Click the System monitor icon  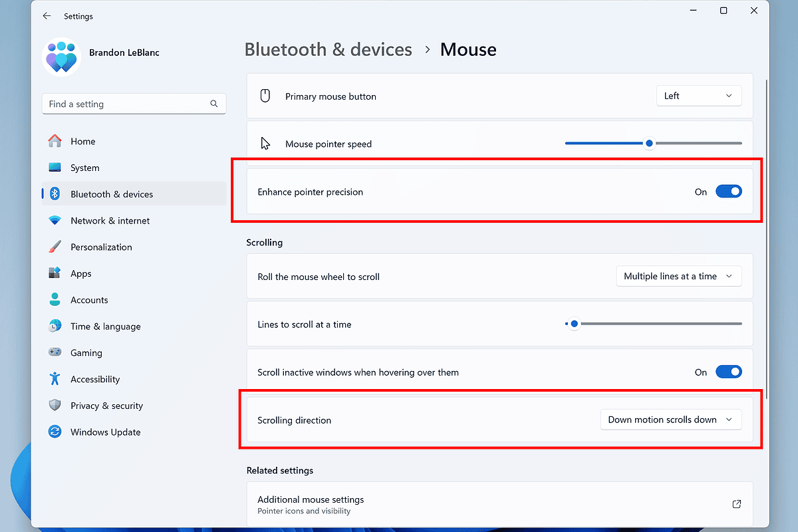(x=55, y=168)
